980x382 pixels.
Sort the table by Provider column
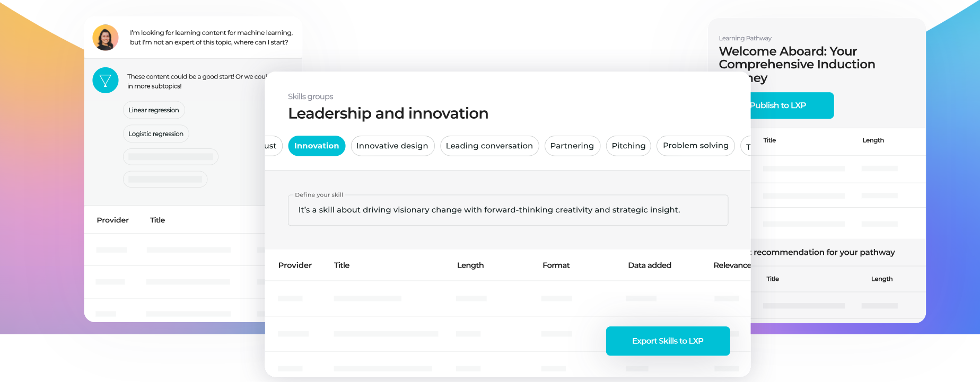295,265
